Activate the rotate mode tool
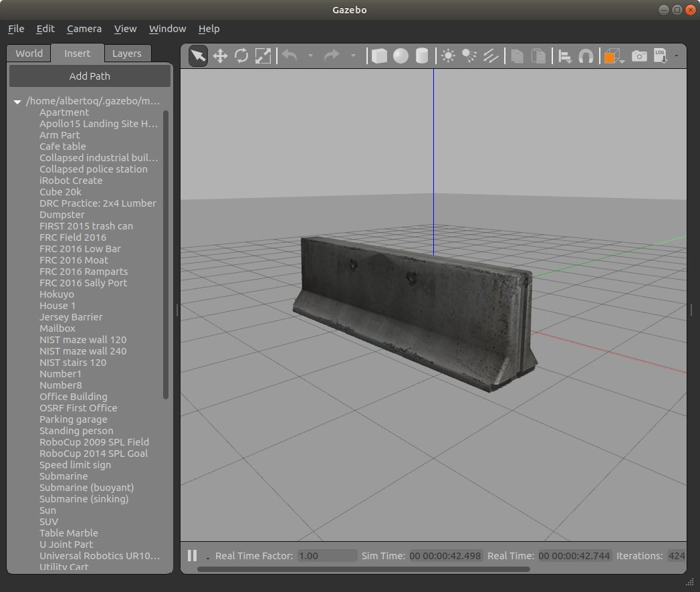The image size is (700, 592). click(241, 56)
